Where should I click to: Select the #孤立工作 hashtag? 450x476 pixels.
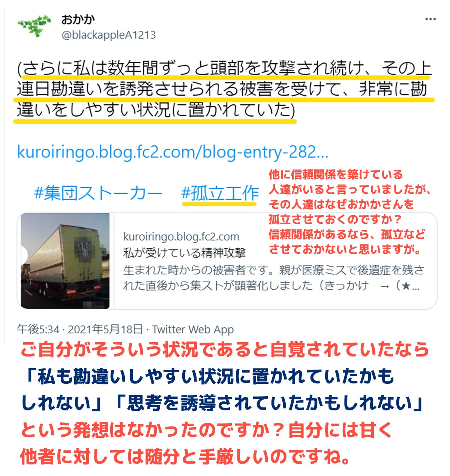pyautogui.click(x=220, y=193)
